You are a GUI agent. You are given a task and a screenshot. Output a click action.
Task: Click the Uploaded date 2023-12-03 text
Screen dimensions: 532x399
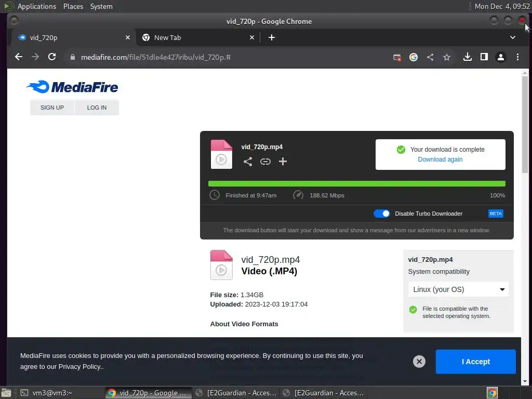coord(259,304)
